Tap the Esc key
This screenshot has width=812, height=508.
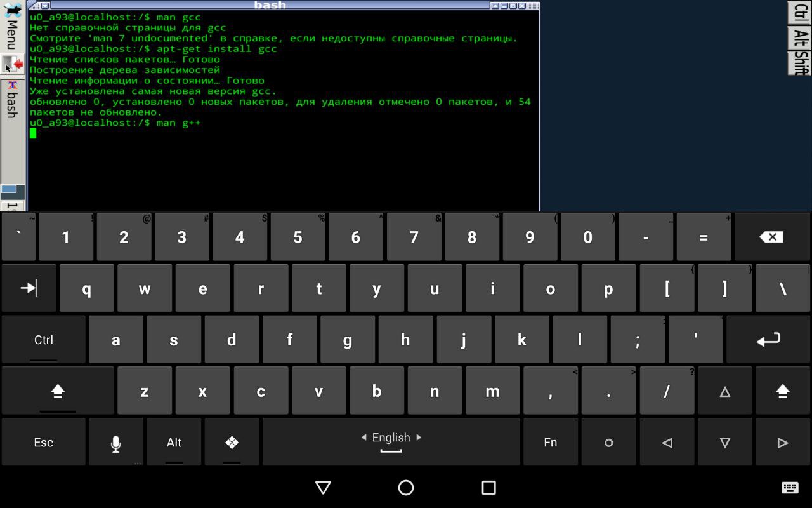[43, 443]
